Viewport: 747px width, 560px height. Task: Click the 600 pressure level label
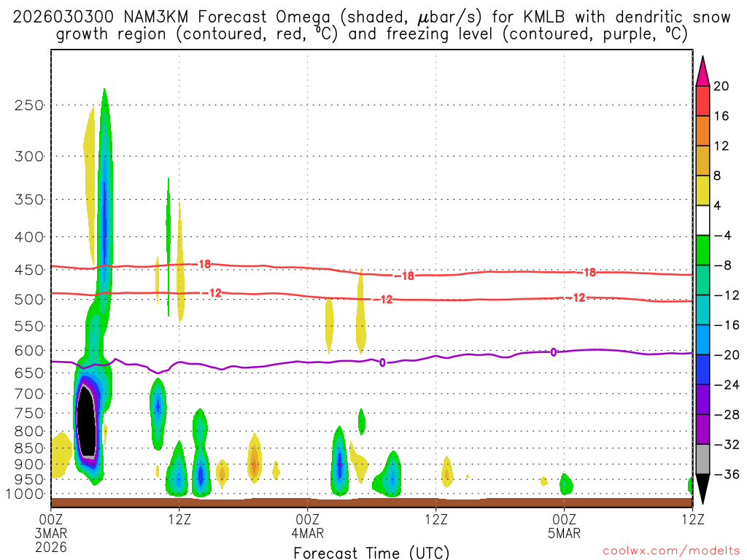click(x=29, y=351)
